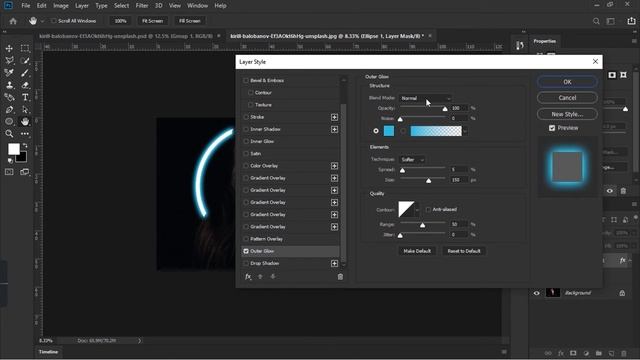Image resolution: width=640 pixels, height=360 pixels.
Task: Enable the Satin checkbox
Action: (246, 153)
